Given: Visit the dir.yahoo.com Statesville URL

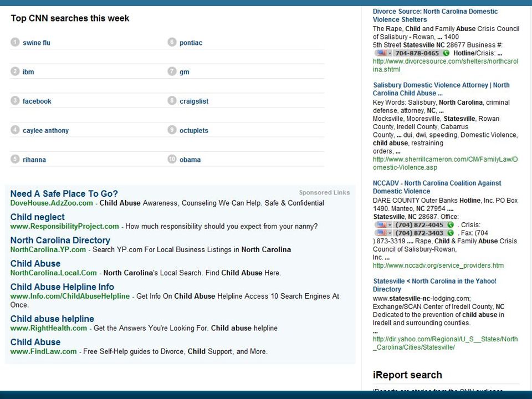Looking at the screenshot, I should click(445, 343).
